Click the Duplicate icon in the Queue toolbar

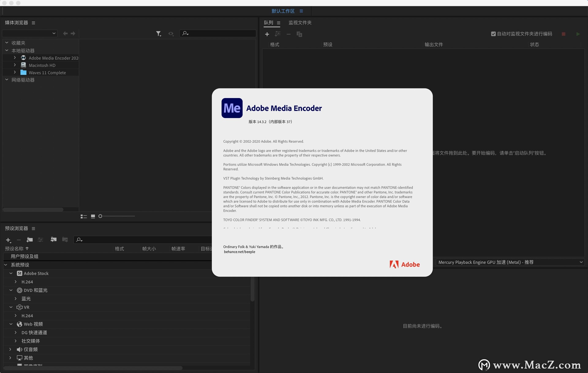point(299,34)
